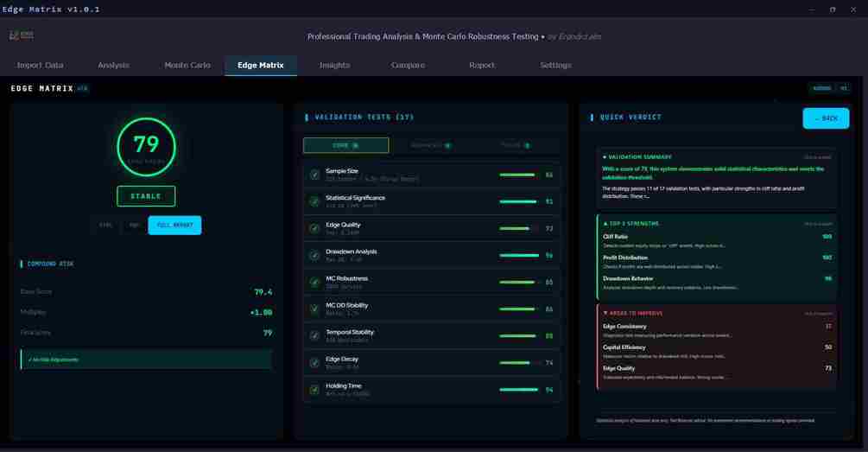This screenshot has width=868, height=452.
Task: Click the Stable status badge
Action: [x=146, y=197]
